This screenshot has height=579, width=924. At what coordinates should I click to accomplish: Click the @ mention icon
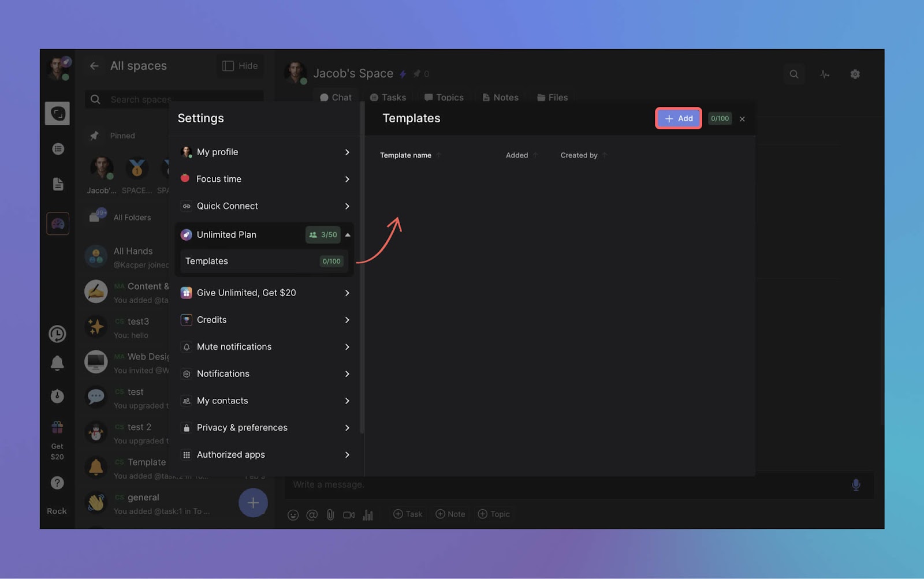(x=312, y=515)
